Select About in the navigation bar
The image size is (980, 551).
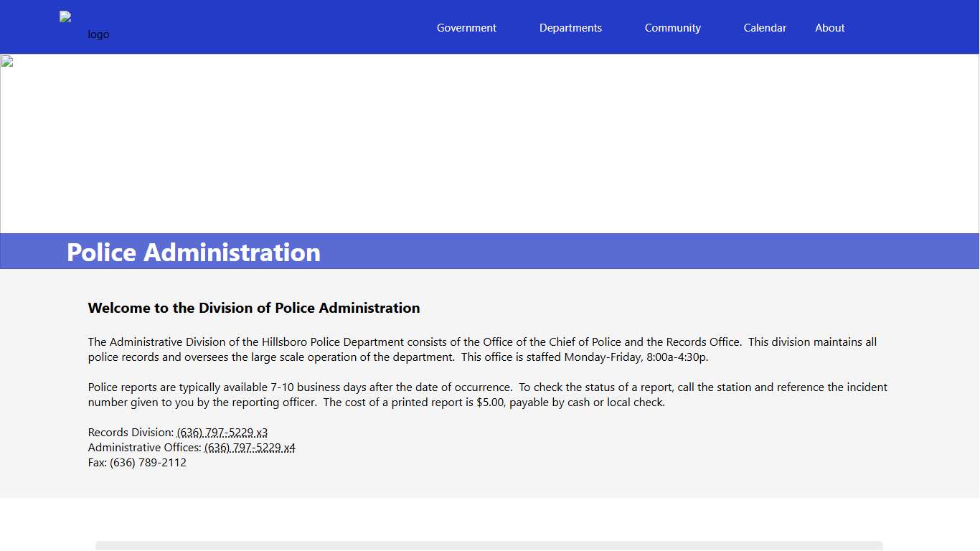pos(829,27)
